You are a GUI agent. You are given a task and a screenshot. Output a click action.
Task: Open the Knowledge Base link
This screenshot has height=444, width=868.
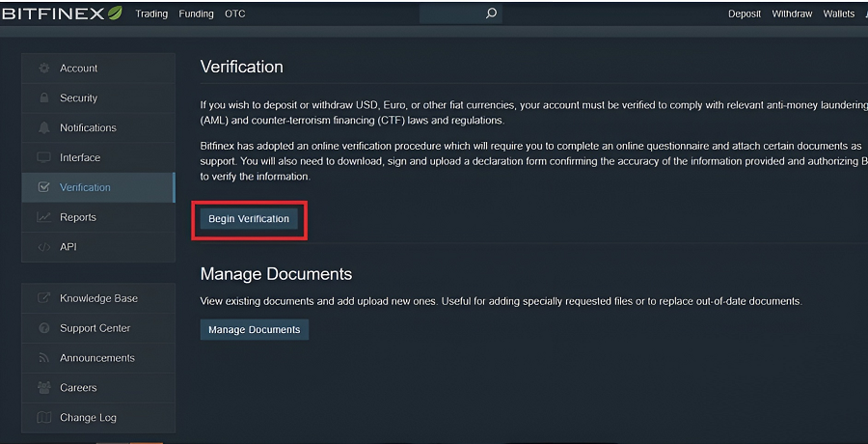[x=98, y=298]
